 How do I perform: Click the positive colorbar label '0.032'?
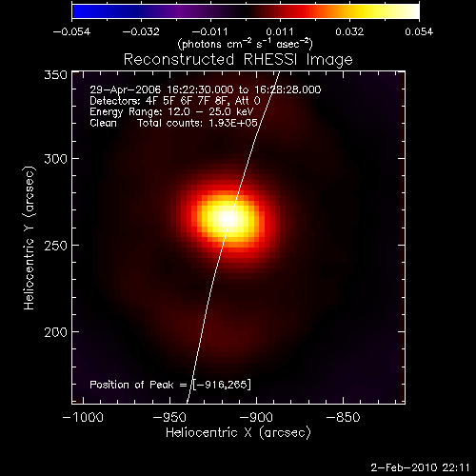pyautogui.click(x=349, y=31)
